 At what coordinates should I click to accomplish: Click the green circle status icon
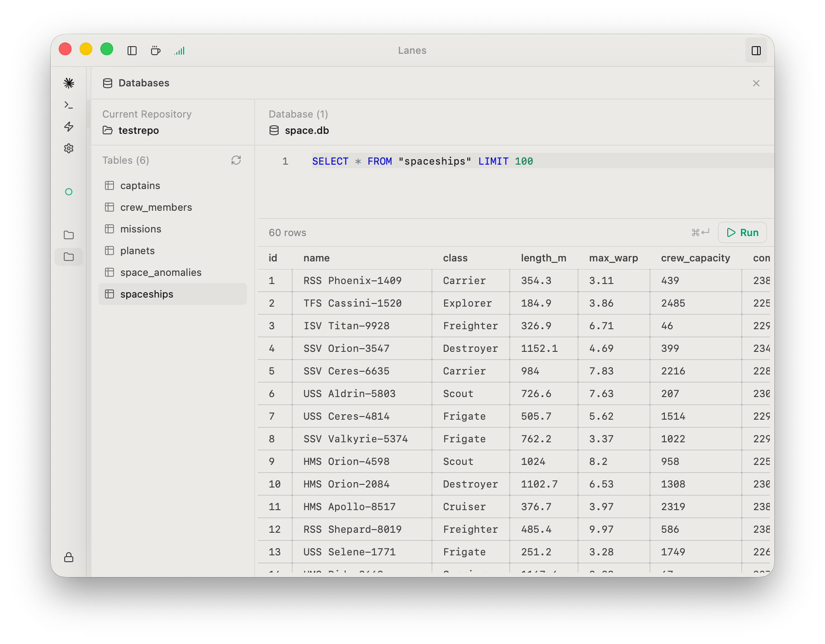[69, 192]
